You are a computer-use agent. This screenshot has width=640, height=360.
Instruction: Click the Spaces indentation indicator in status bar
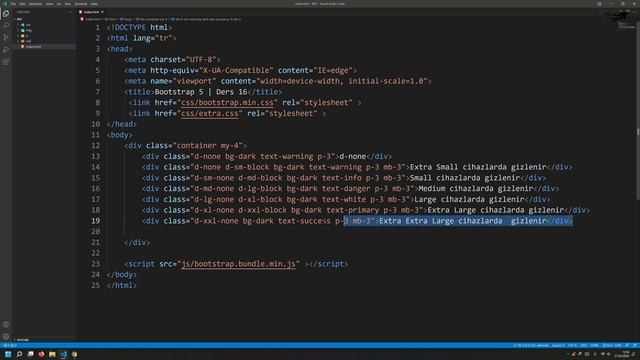559,345
